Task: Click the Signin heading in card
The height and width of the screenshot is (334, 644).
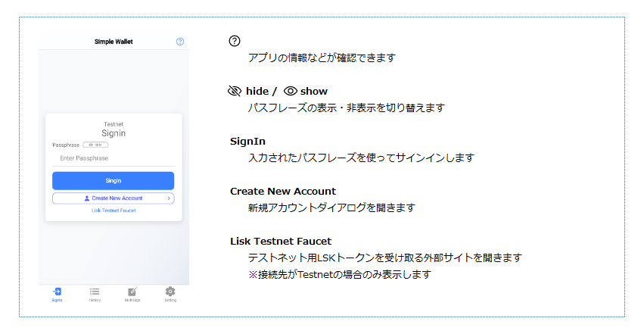Action: (114, 133)
